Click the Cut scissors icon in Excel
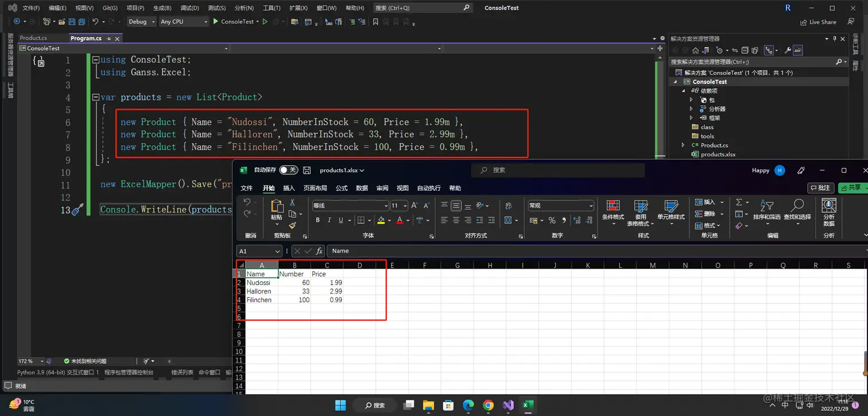Viewport: 868px width, 416px height. coord(292,202)
